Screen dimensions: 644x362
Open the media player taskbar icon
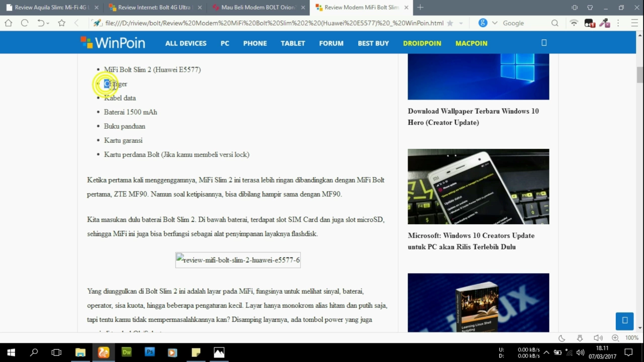(173, 352)
